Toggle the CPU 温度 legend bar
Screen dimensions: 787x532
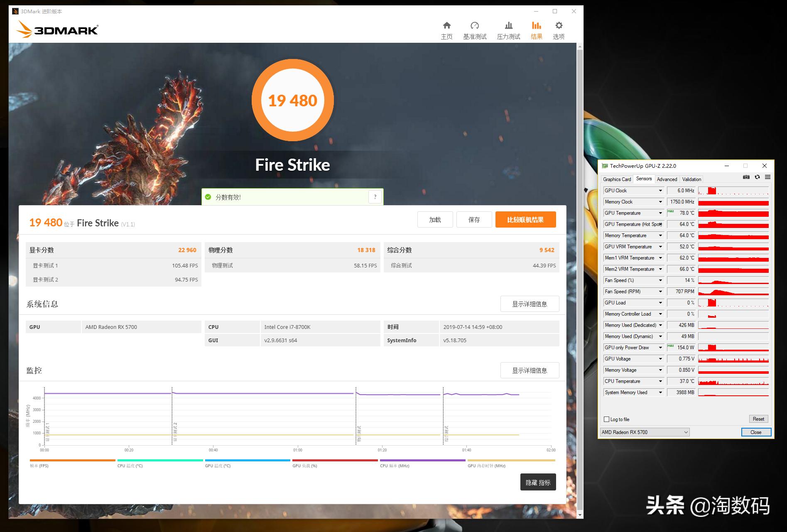pyautogui.click(x=160, y=460)
